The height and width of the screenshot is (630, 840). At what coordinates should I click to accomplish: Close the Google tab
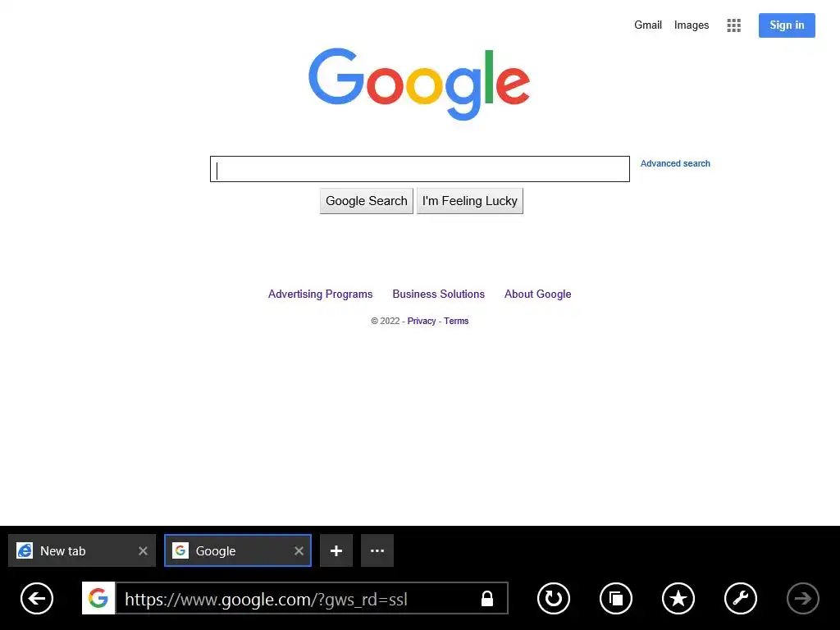coord(299,550)
